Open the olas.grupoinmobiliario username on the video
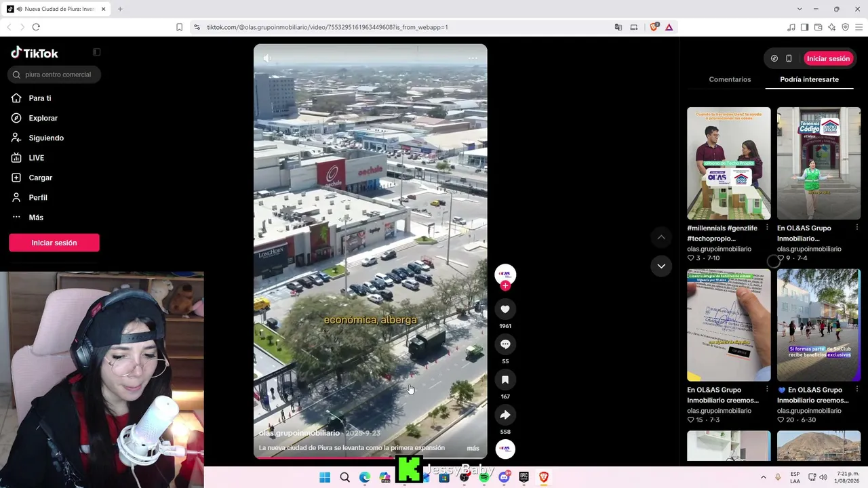The image size is (868, 488). 299,433
